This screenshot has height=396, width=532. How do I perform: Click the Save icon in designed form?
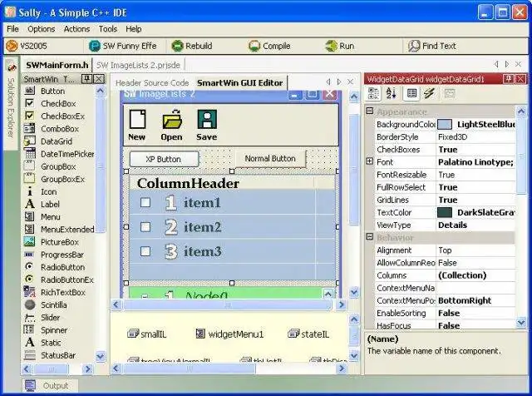(x=207, y=120)
